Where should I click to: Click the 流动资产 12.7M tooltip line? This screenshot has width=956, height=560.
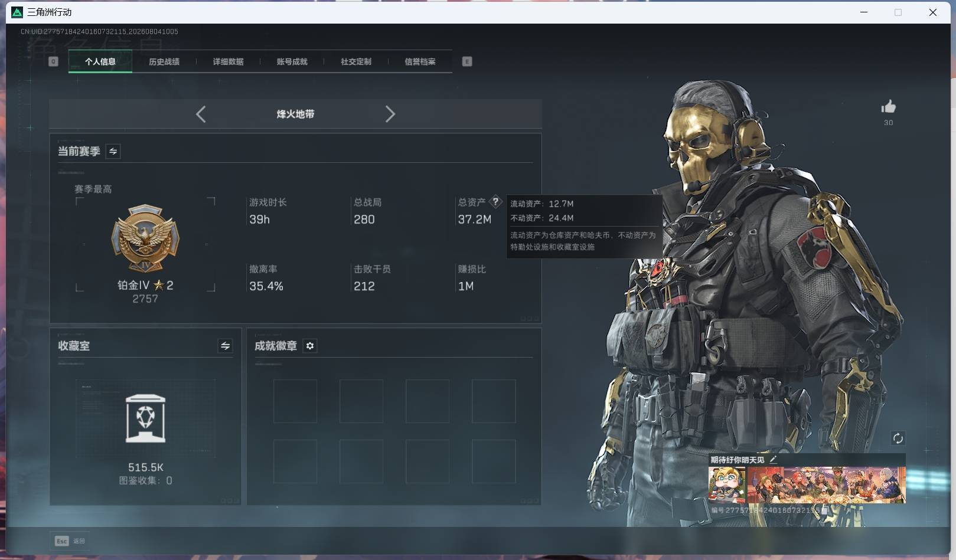pyautogui.click(x=542, y=204)
